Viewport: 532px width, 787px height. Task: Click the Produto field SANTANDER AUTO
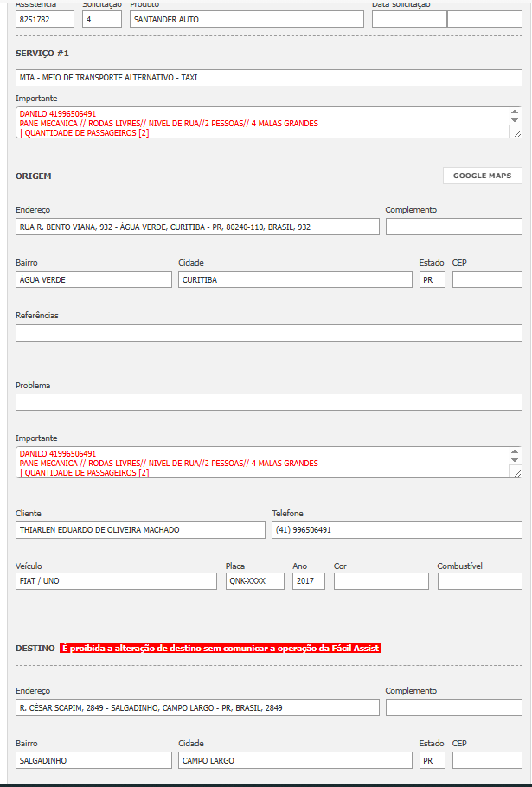[x=247, y=19]
